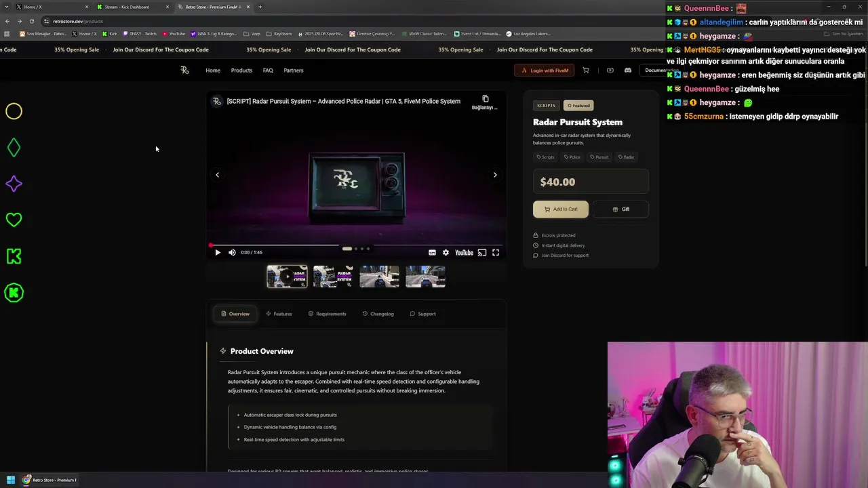Select the fourth gallery thumbnail

pos(425,277)
